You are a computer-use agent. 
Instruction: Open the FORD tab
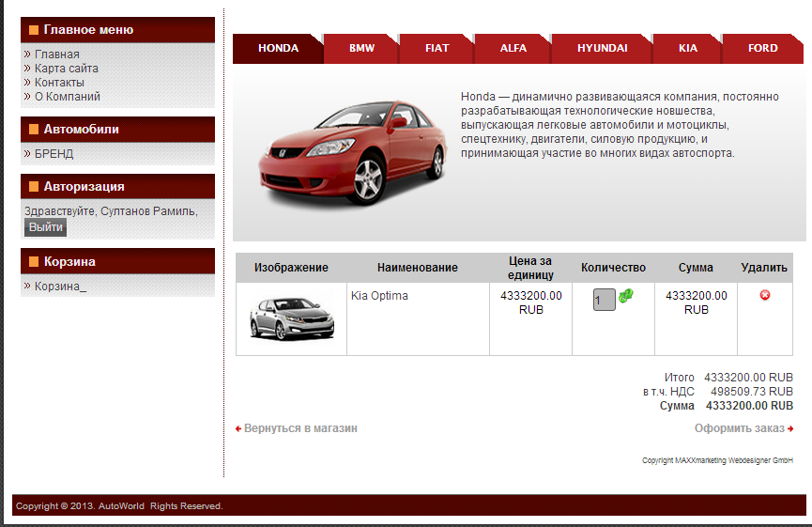[x=763, y=48]
